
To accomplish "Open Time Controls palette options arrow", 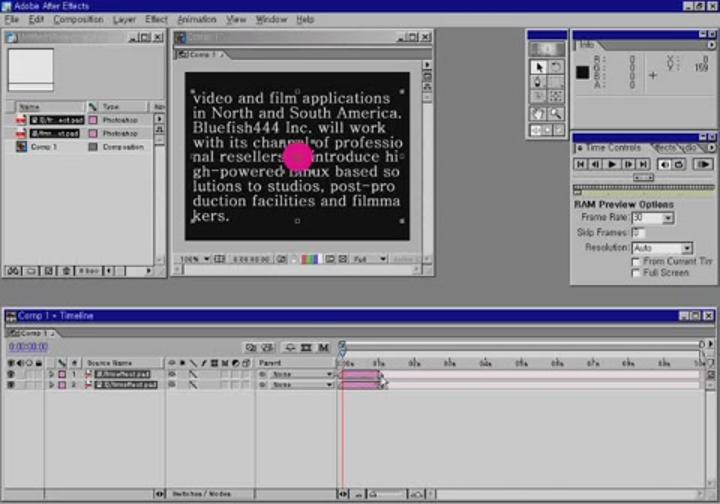I will tap(711, 148).
